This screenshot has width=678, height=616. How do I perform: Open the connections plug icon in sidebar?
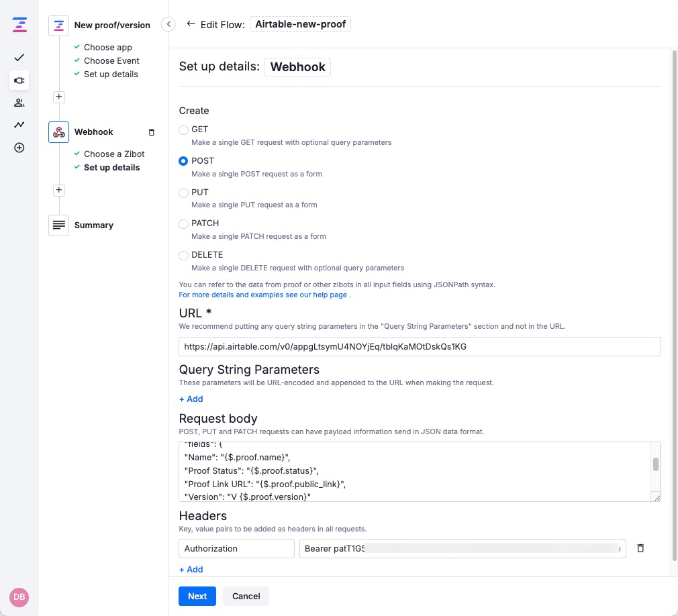pyautogui.click(x=19, y=81)
